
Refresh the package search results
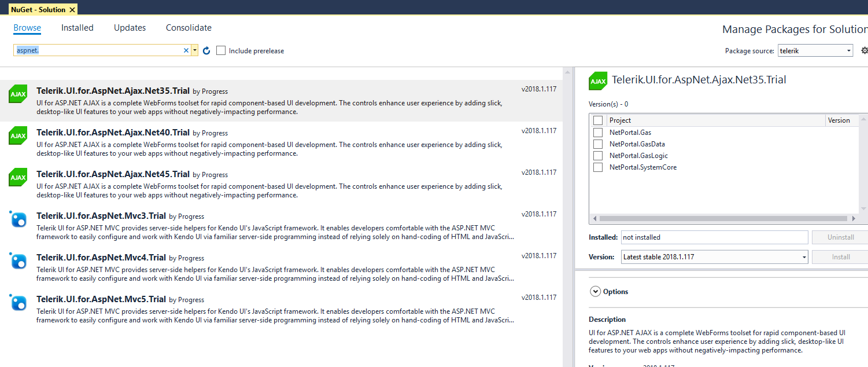[206, 51]
